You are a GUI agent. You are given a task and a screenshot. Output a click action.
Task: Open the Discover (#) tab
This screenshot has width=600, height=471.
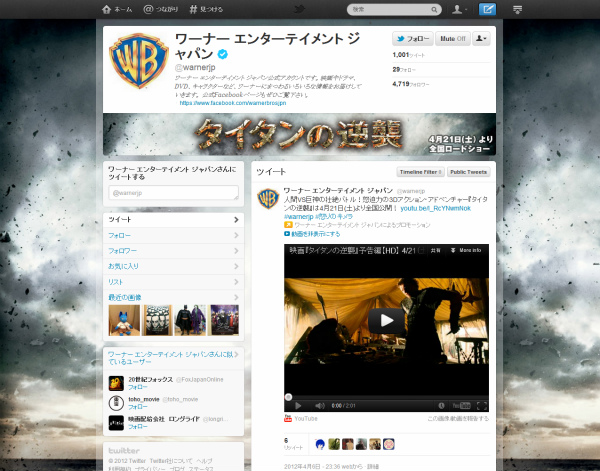point(206,9)
